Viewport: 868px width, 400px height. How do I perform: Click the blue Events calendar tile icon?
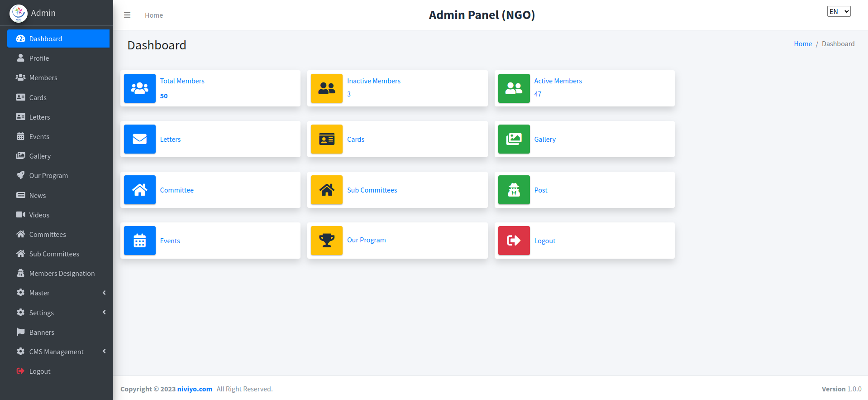[139, 241]
